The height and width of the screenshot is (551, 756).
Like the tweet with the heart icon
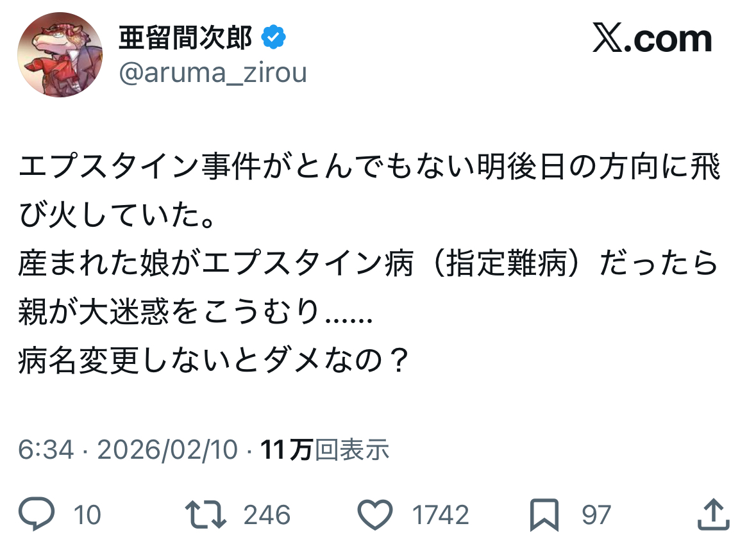pyautogui.click(x=374, y=514)
